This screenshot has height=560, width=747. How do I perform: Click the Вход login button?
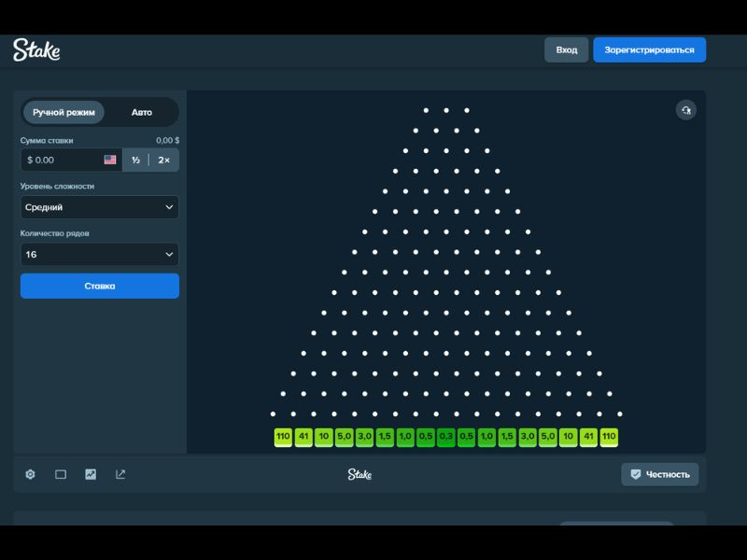[566, 50]
